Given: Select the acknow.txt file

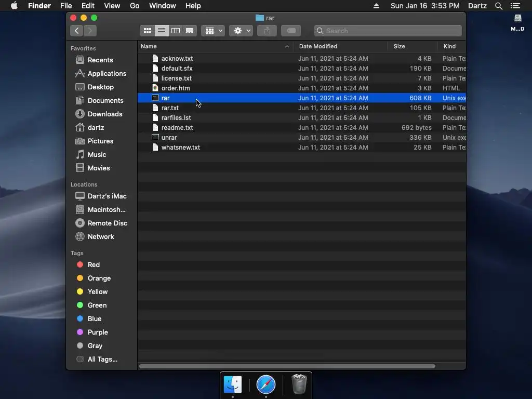Looking at the screenshot, I should pos(302,59).
